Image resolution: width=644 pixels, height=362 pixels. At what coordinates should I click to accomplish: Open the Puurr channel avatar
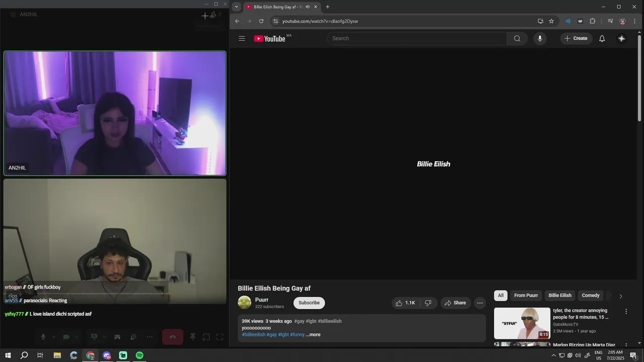(x=245, y=303)
